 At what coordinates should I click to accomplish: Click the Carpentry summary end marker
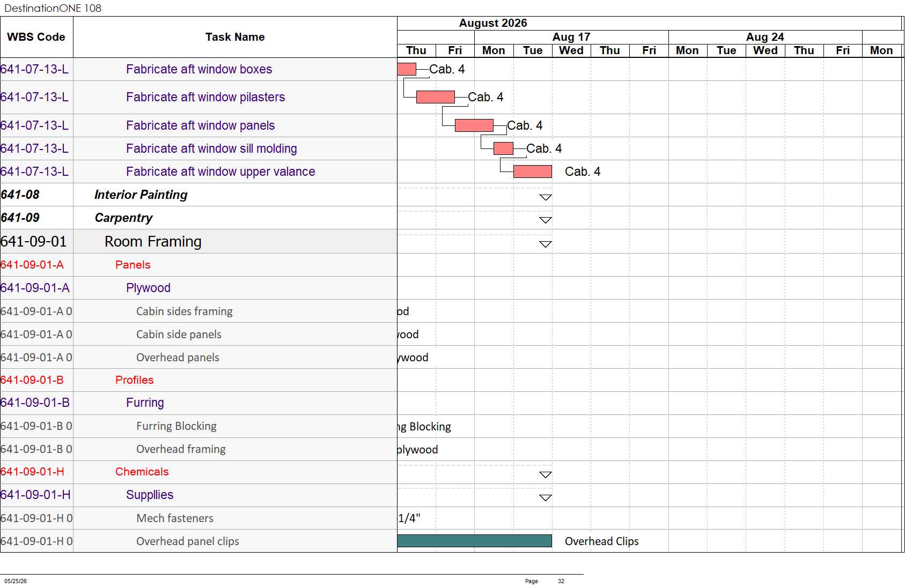[546, 220]
